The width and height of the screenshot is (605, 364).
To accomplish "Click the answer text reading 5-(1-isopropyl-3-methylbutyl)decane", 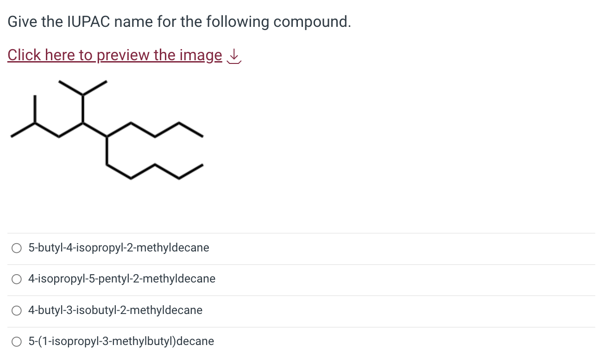I will pyautogui.click(x=121, y=341).
